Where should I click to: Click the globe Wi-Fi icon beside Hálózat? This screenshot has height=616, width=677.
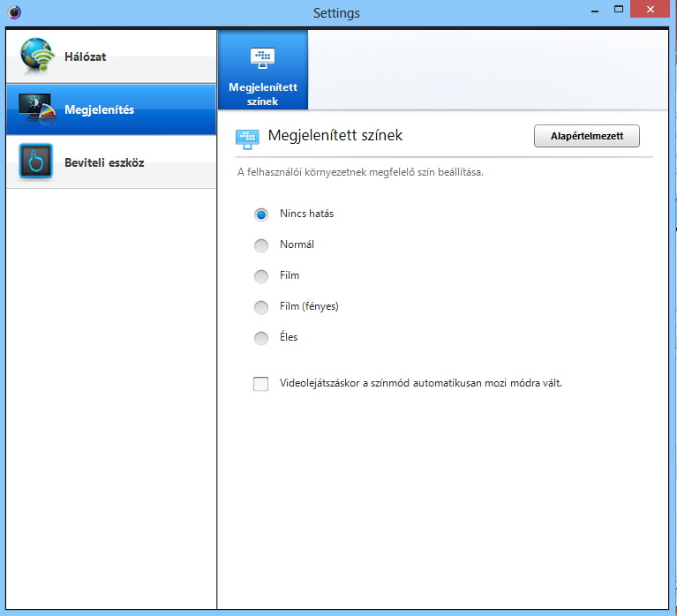(x=37, y=56)
